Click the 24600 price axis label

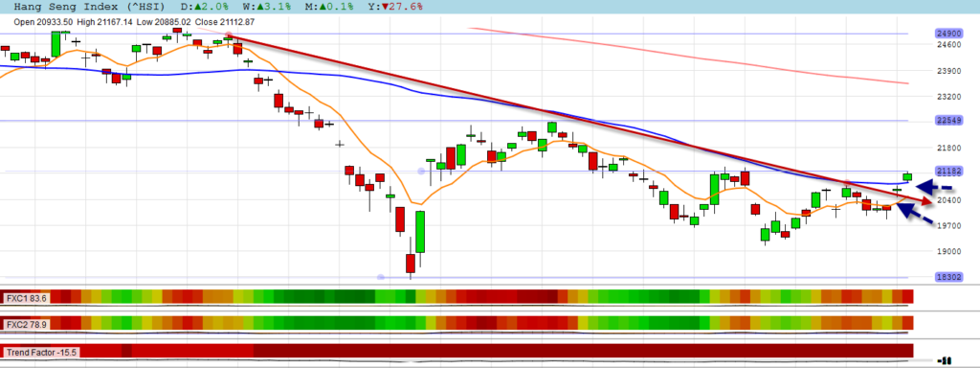click(948, 45)
